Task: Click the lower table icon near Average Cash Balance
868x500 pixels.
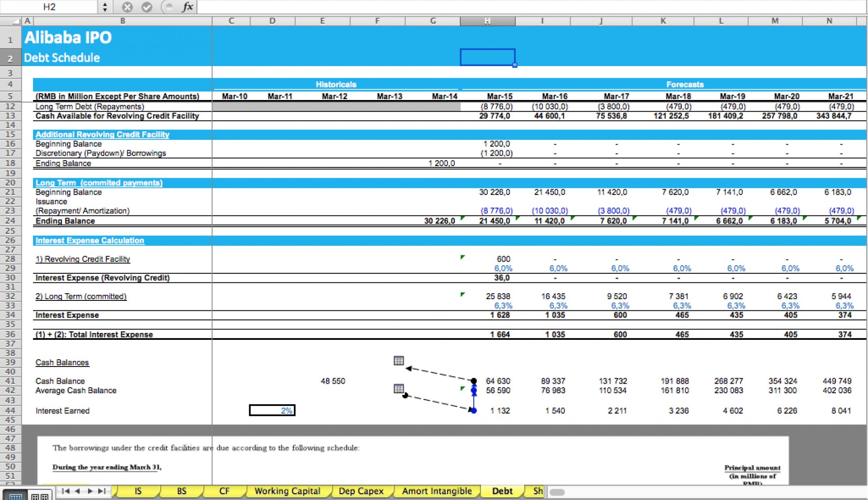Action: (398, 389)
